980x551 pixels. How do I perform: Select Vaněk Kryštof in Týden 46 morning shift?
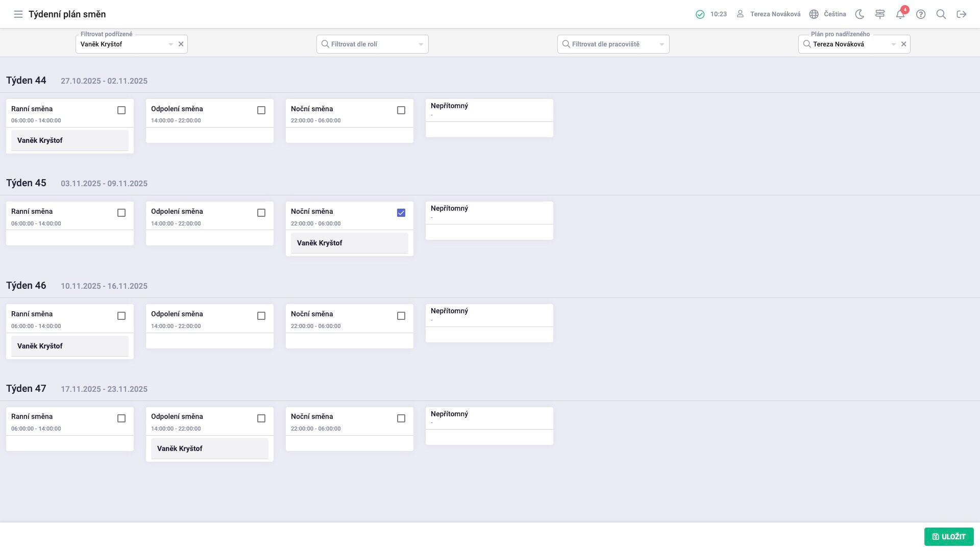pos(70,346)
